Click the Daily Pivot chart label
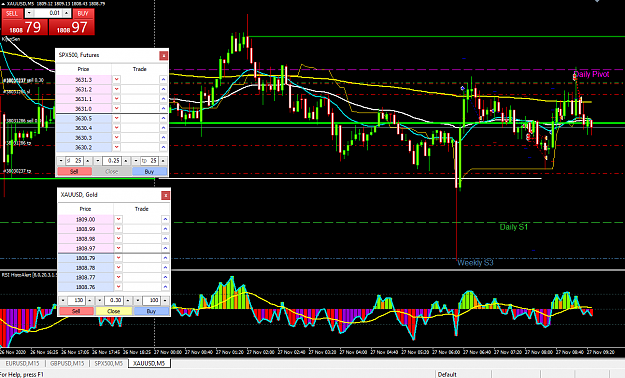The width and height of the screenshot is (625, 378). 591,74
